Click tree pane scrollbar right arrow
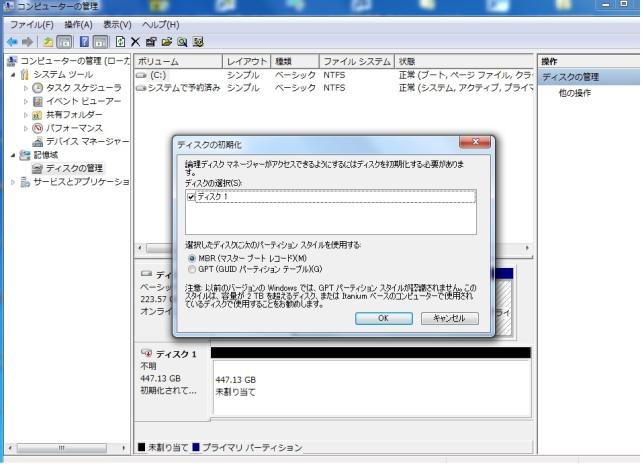 [x=124, y=448]
